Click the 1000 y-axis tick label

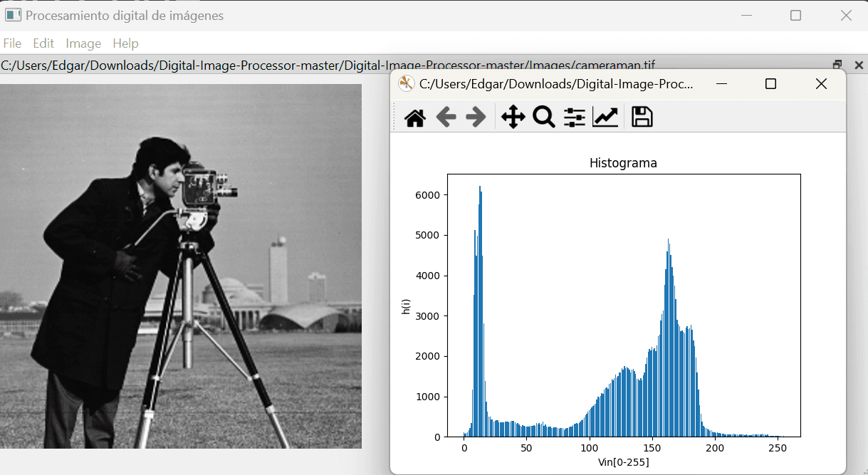click(x=427, y=397)
